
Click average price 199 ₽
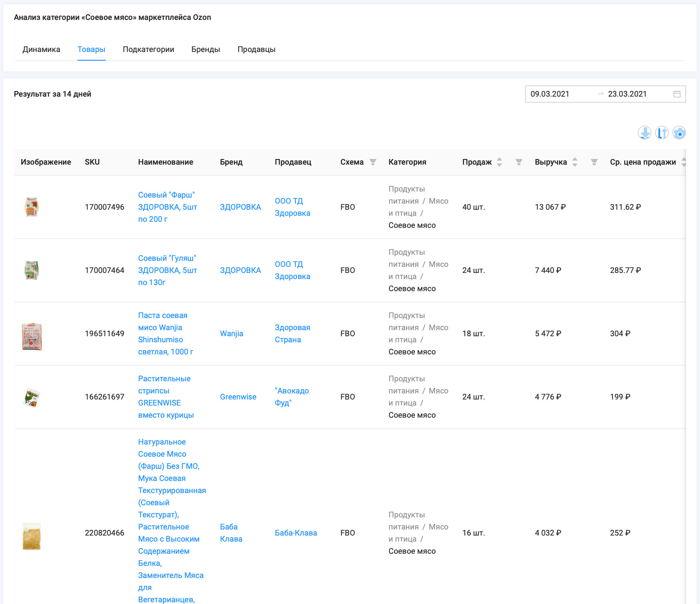(620, 397)
